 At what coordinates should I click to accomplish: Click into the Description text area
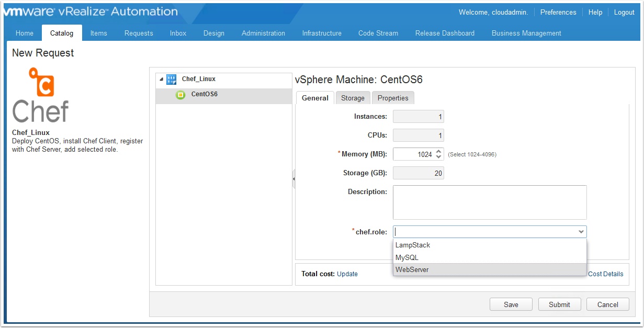click(x=490, y=202)
